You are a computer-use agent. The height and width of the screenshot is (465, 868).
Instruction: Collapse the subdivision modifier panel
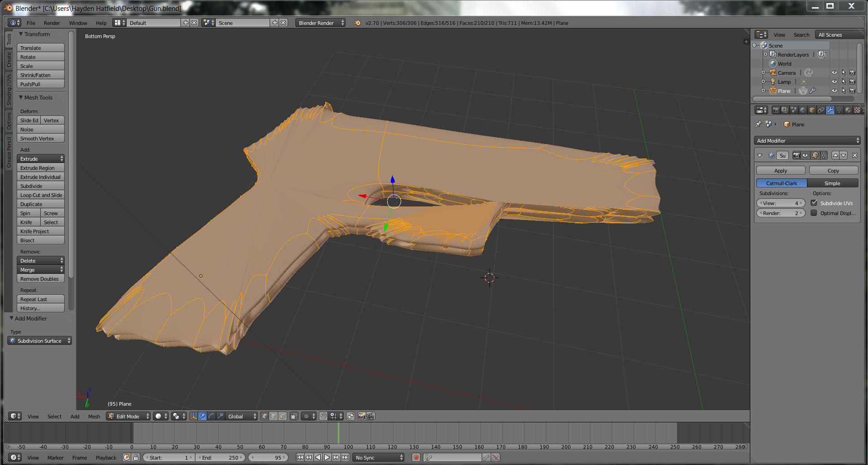(x=759, y=155)
